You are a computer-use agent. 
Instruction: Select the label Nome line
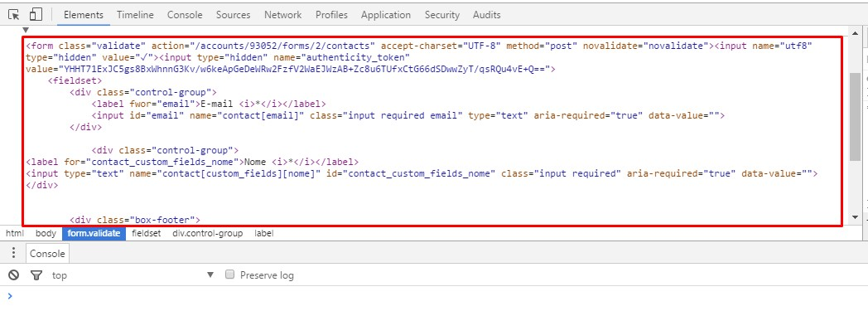tap(192, 162)
